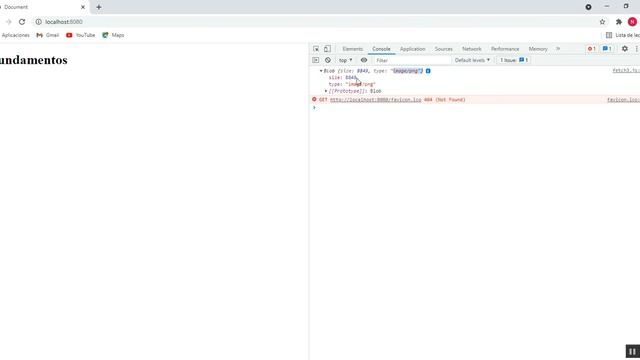Reload the localhost page
Viewport: 640px width, 360px height.
[x=22, y=22]
